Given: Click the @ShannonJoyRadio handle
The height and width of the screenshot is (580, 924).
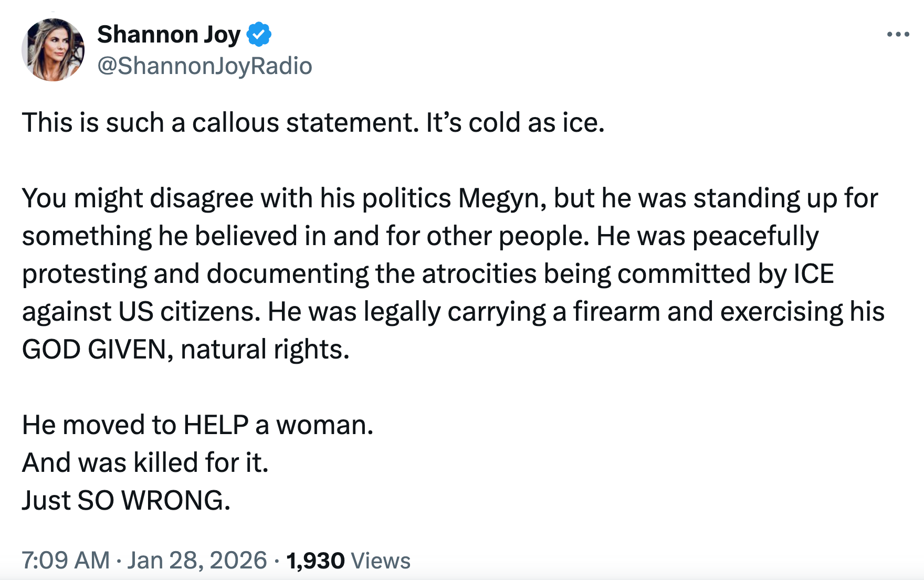Looking at the screenshot, I should click(205, 65).
